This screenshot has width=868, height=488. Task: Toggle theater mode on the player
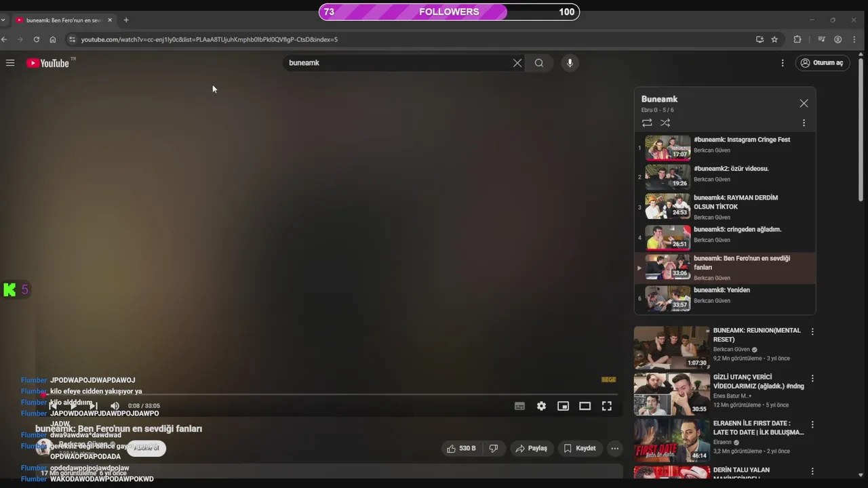[585, 406]
